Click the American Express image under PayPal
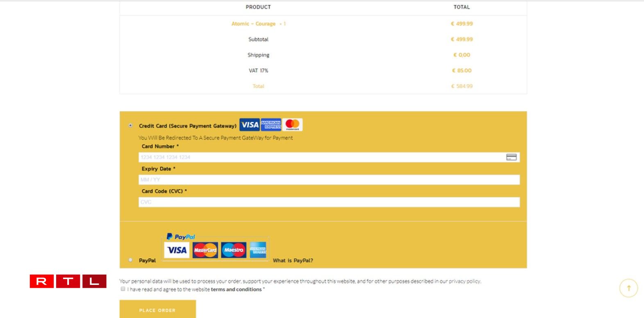Screen dimensions: 644x318 pyautogui.click(x=258, y=250)
